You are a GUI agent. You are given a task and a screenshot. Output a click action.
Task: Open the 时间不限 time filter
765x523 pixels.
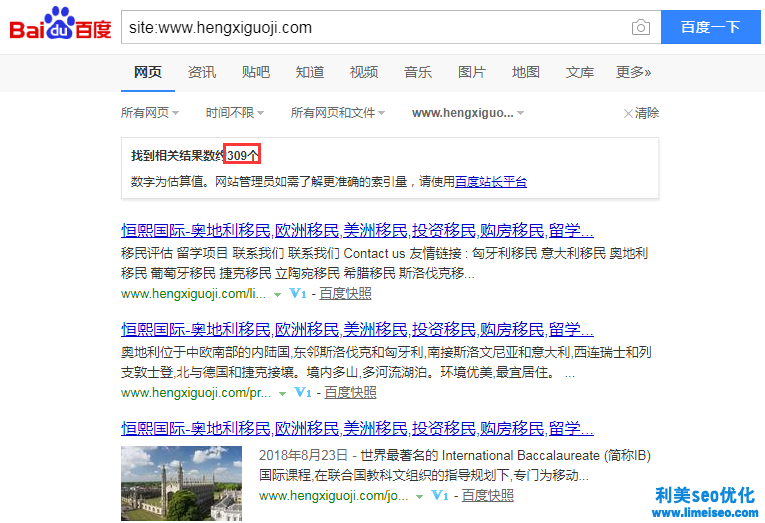[235, 113]
